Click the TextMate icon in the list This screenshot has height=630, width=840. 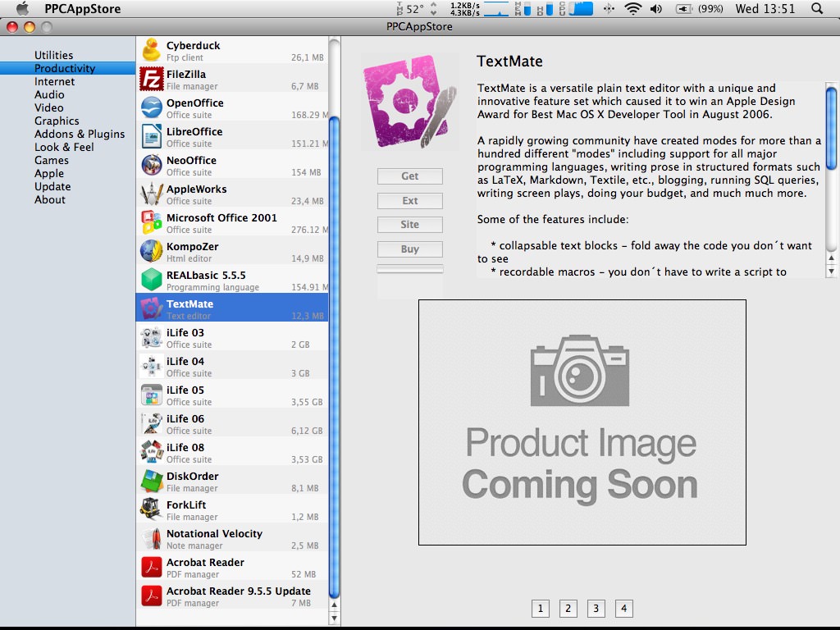click(x=152, y=308)
